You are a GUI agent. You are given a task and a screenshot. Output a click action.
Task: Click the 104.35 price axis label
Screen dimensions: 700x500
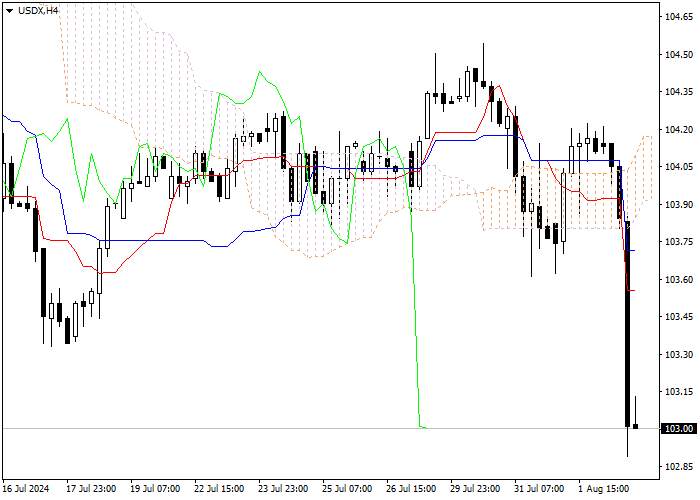pyautogui.click(x=679, y=92)
